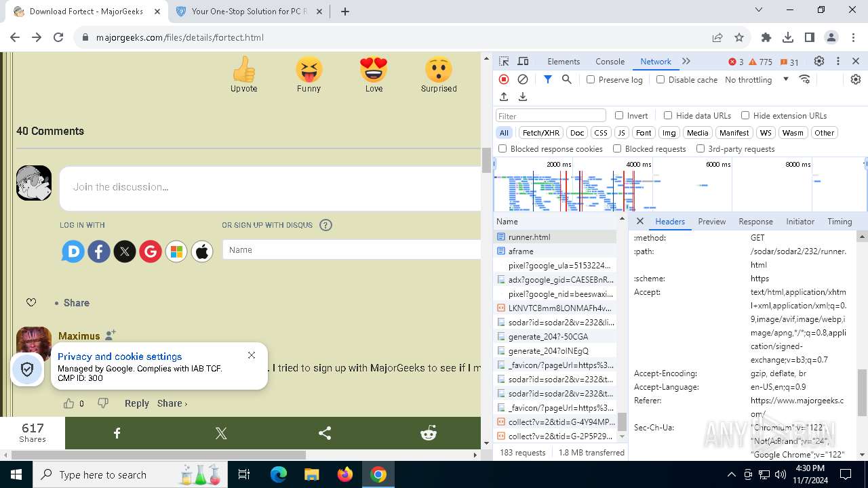The image size is (868, 488).
Task: Enable Preserve log checkbox
Action: coord(591,79)
